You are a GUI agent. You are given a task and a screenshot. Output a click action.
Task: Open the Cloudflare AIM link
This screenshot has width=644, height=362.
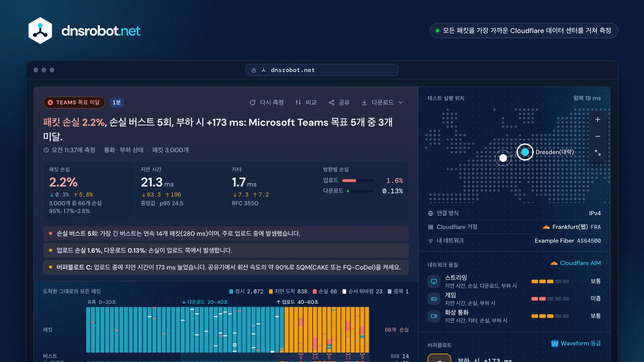(x=576, y=263)
